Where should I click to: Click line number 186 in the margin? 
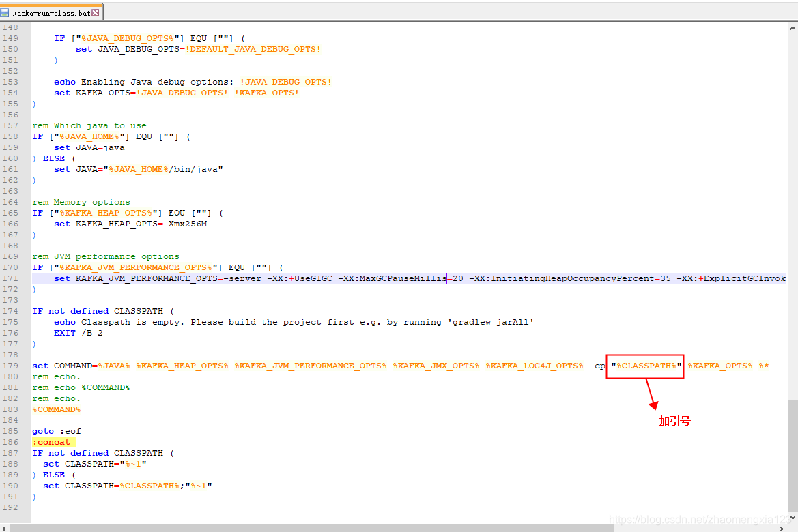point(10,442)
